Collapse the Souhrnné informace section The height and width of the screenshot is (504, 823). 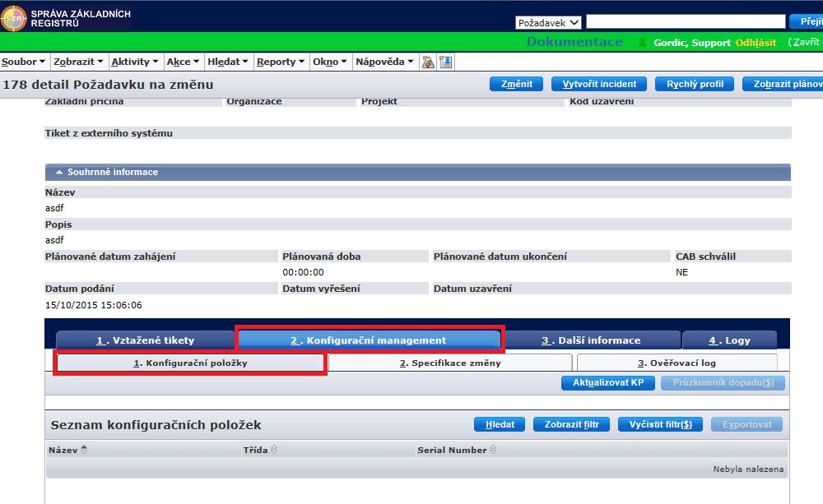pyautogui.click(x=59, y=172)
